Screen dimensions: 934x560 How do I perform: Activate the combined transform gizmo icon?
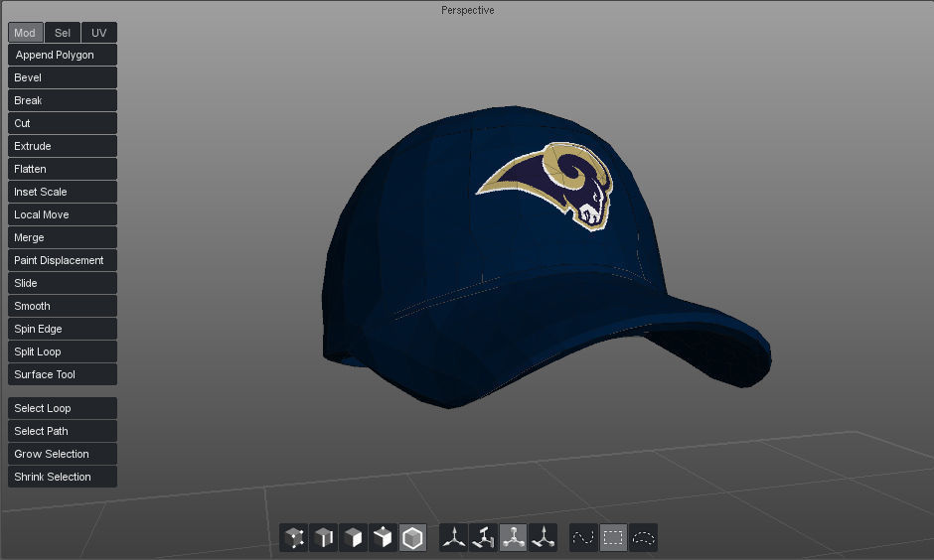[x=543, y=537]
